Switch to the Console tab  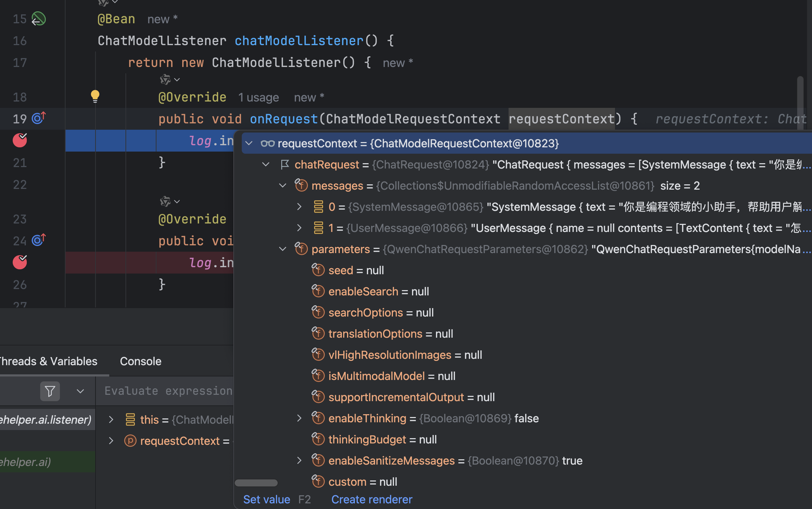[x=140, y=361]
